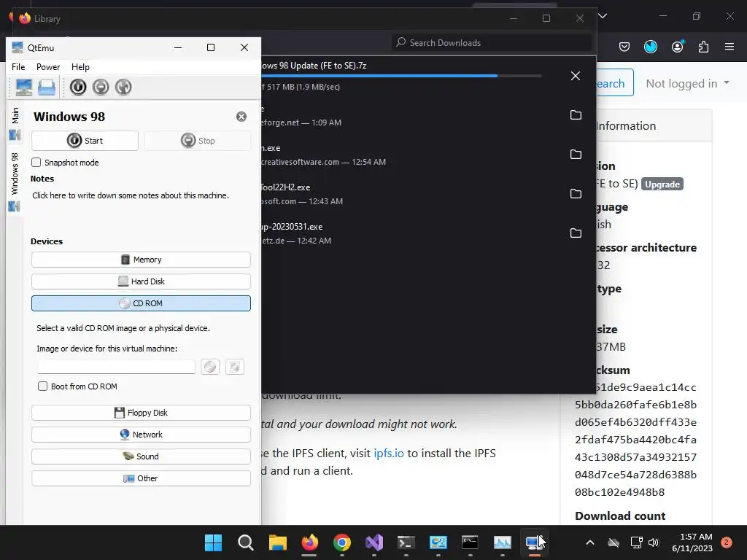This screenshot has width=747, height=560.
Task: Close the Windows 98 machine tab with round X
Action: pos(241,117)
